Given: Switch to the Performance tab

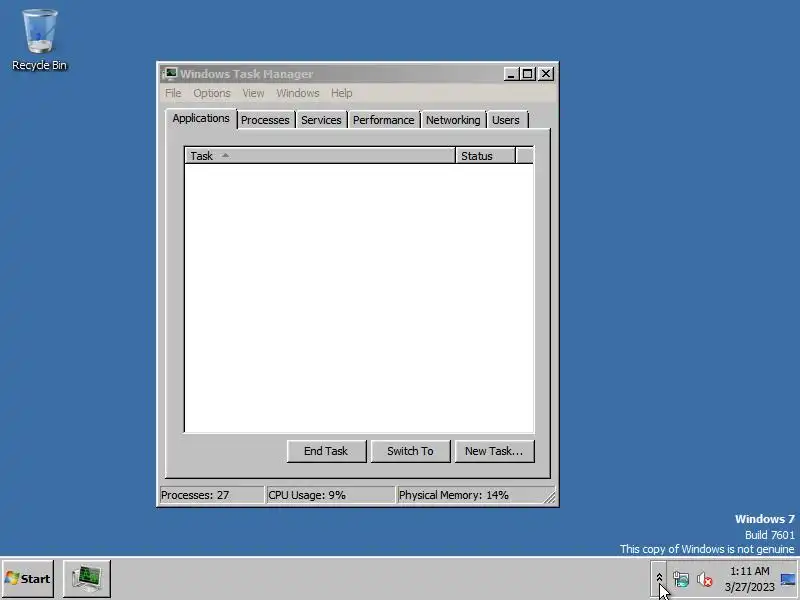Looking at the screenshot, I should tap(384, 120).
